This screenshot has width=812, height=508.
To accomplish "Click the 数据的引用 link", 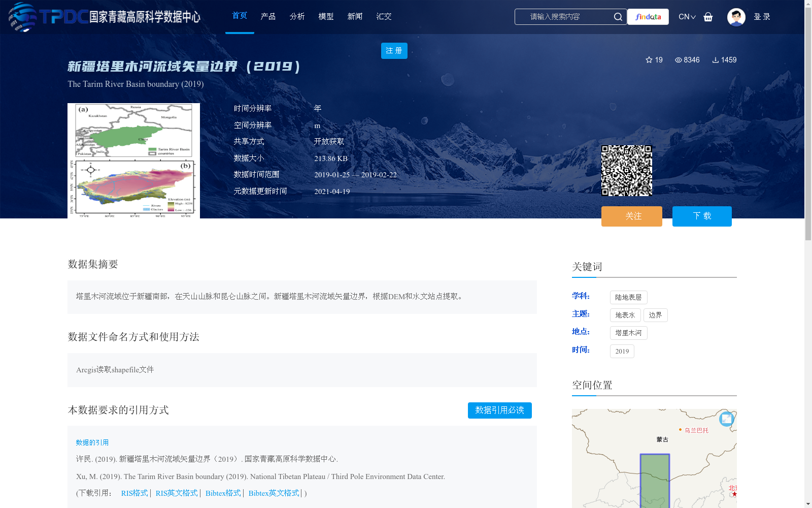I will click(x=92, y=442).
